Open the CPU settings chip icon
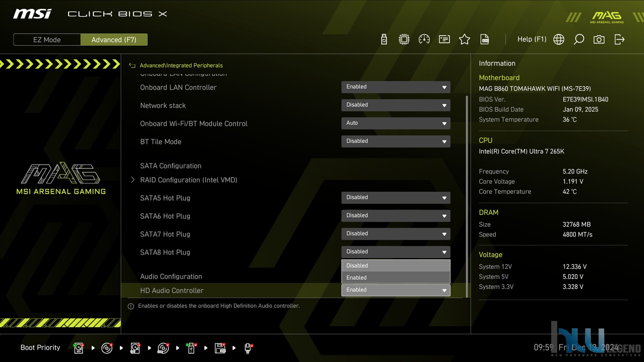 (x=404, y=39)
